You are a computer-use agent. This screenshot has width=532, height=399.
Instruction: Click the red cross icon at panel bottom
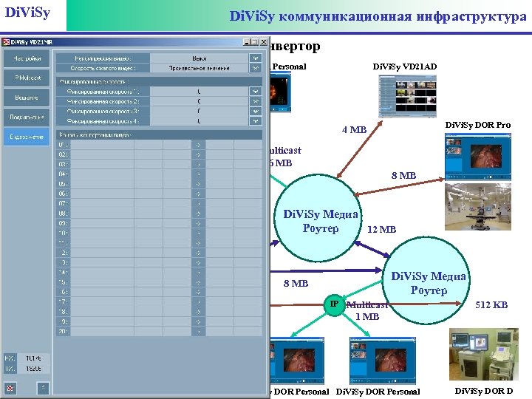[x=10, y=388]
